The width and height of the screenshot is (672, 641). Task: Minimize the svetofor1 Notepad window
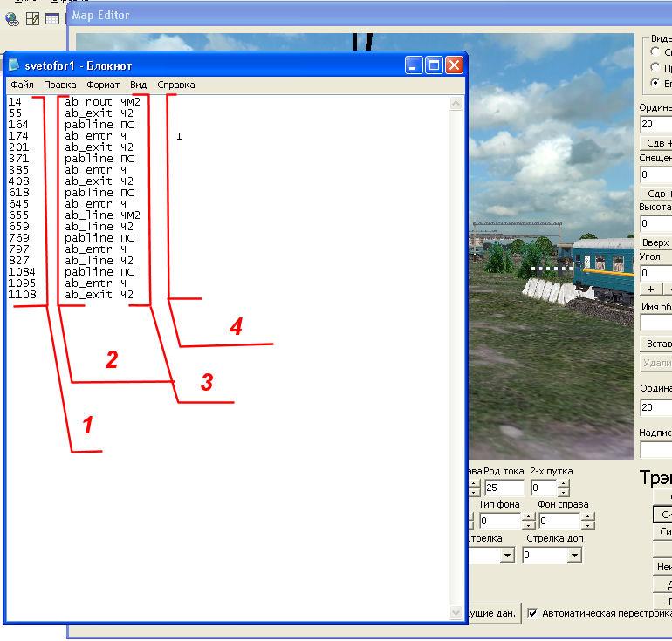point(414,65)
